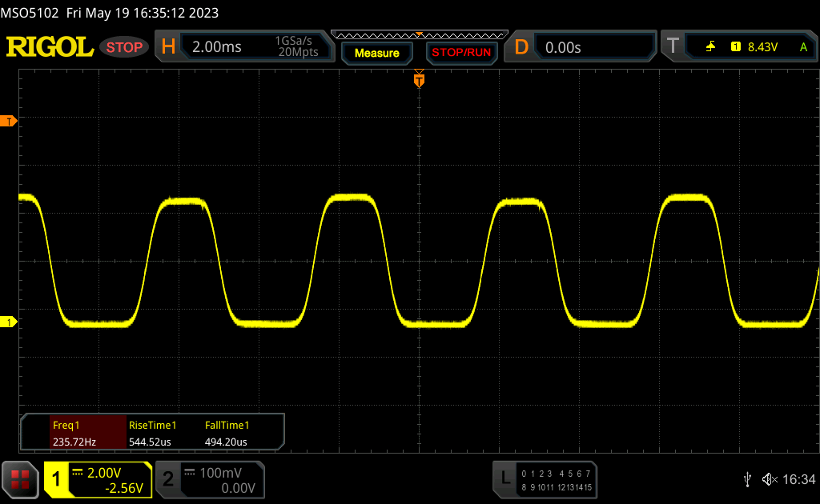Click the muted speaker icon
Viewport: 820px width, 504px height.
coord(769,479)
